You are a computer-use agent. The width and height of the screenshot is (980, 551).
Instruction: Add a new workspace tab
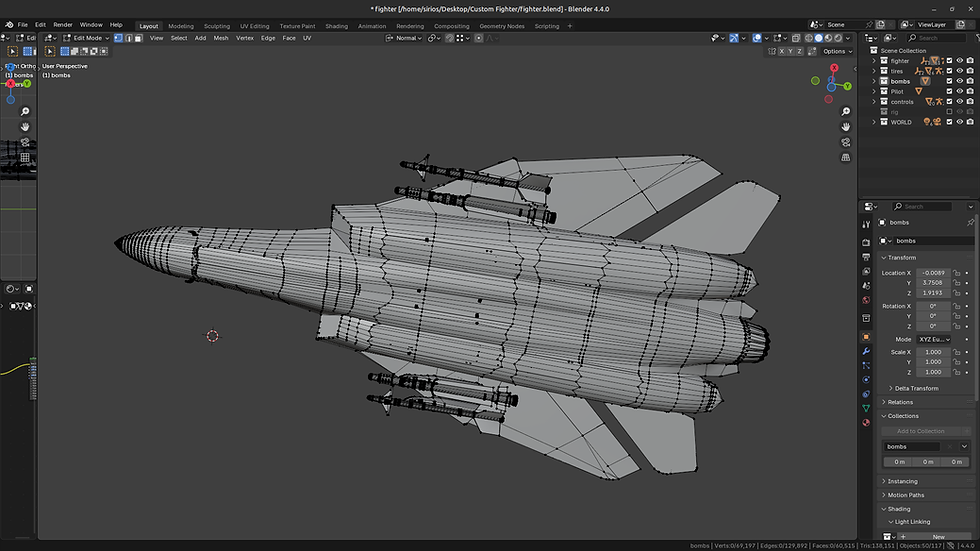(569, 26)
